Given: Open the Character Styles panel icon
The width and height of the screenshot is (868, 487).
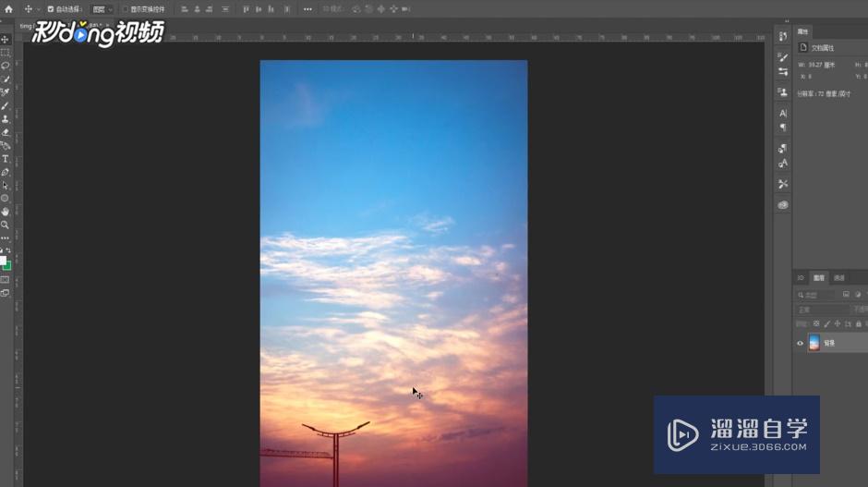Looking at the screenshot, I should [783, 164].
